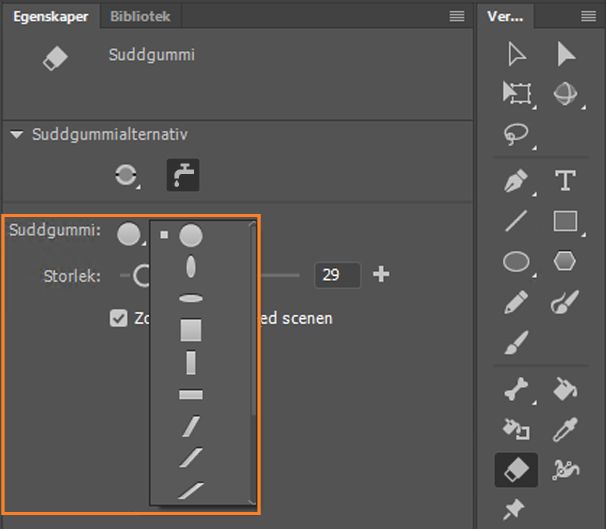Select the Eraser tool in the toolbox
This screenshot has width=606, height=529.
pyautogui.click(x=516, y=470)
